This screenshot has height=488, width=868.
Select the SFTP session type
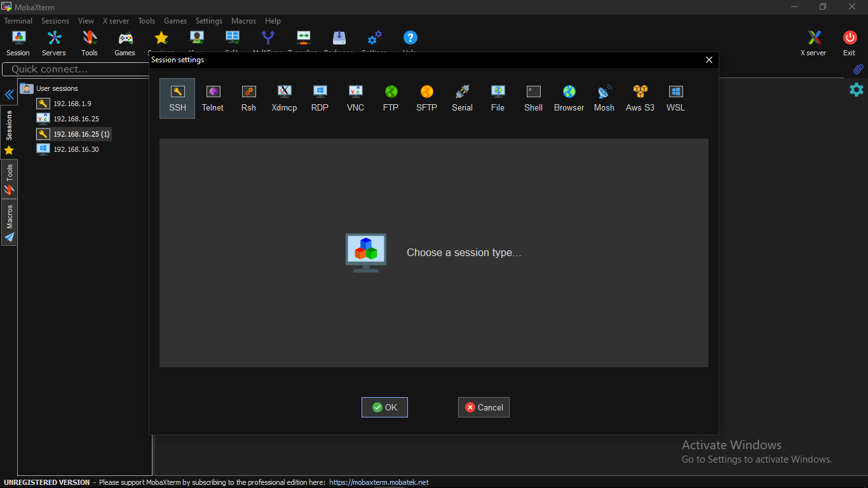coord(426,98)
